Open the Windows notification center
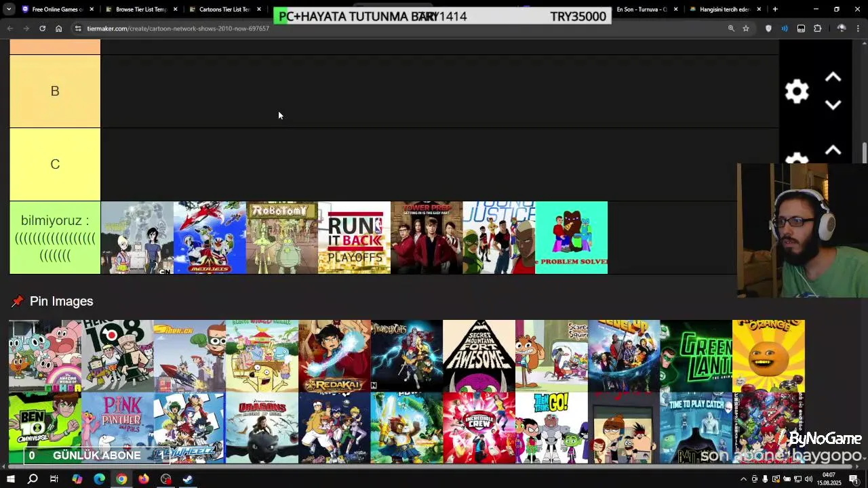868x488 pixels. point(854,479)
